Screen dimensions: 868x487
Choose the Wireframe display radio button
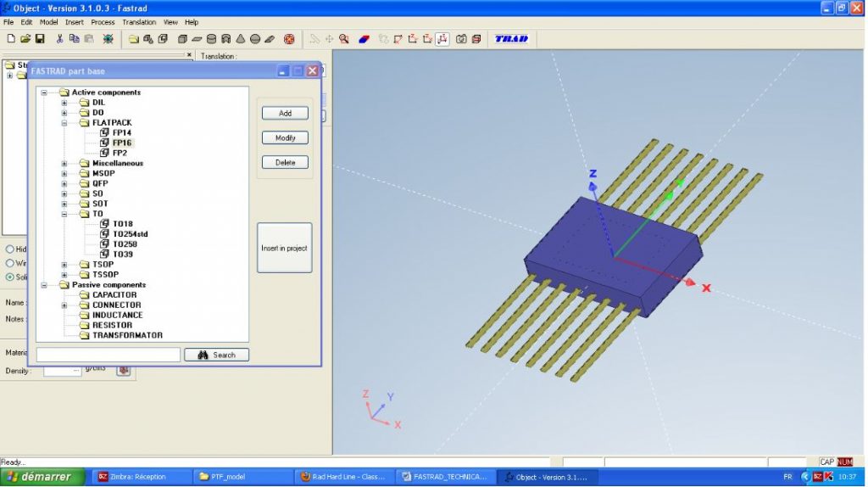click(10, 263)
